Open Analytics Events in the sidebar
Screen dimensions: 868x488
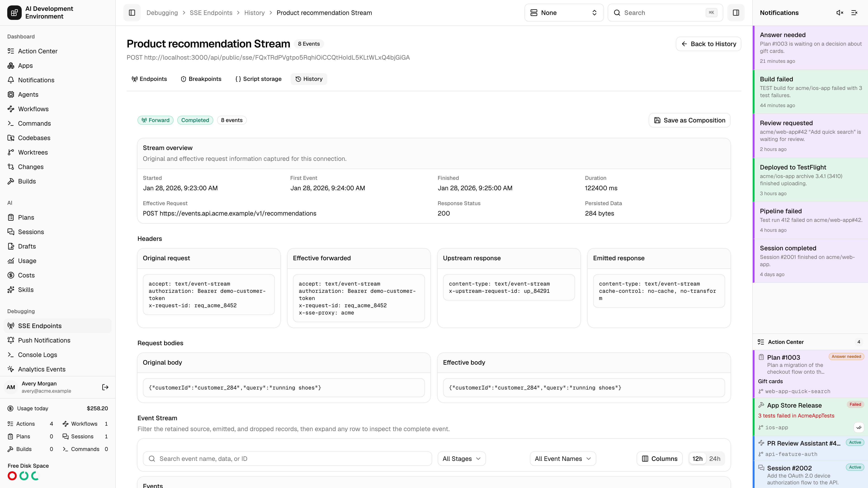point(58,369)
